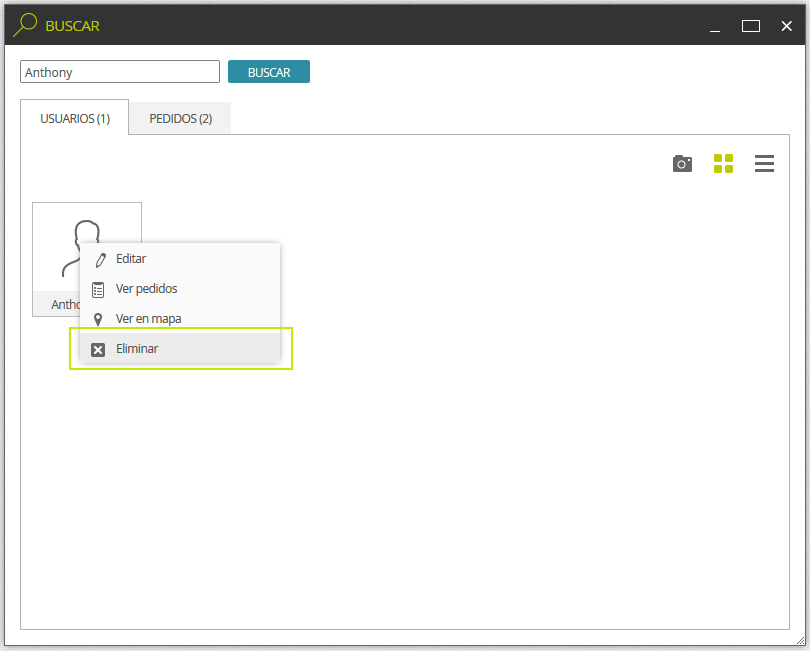Click the user card name label
This screenshot has height=651, width=810.
[x=66, y=304]
